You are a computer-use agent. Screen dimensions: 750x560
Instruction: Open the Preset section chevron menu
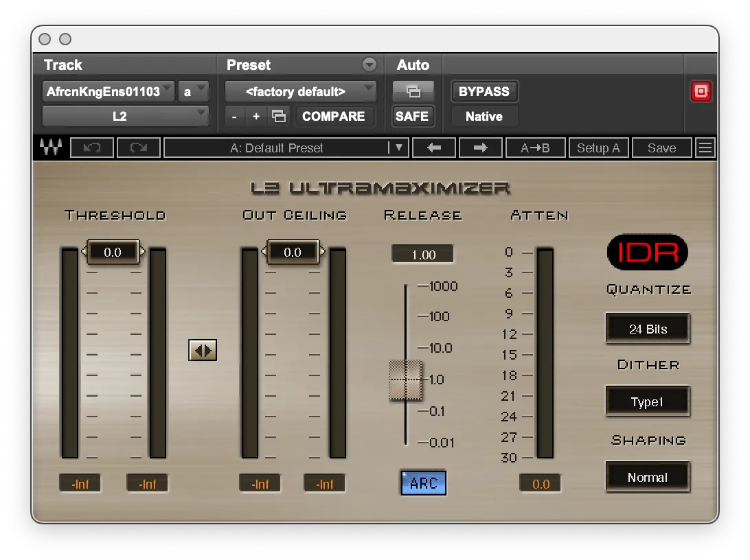370,65
